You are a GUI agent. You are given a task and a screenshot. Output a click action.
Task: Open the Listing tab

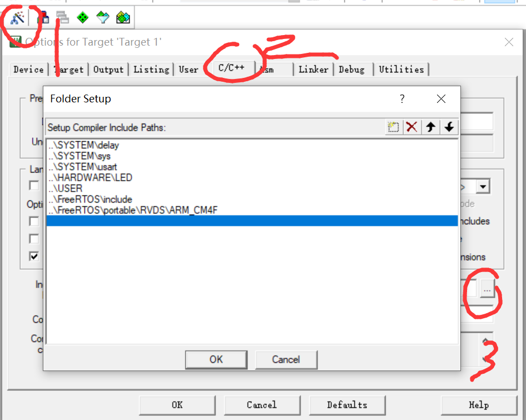pyautogui.click(x=151, y=70)
